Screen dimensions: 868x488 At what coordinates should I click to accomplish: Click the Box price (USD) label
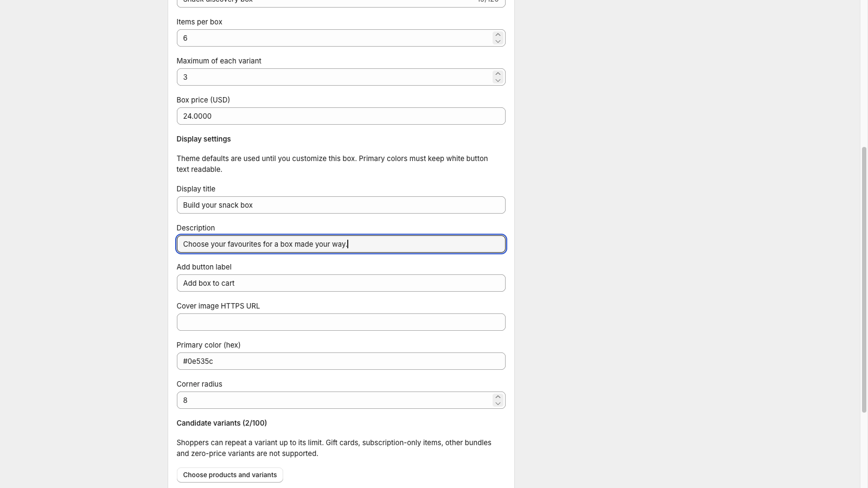click(x=203, y=100)
